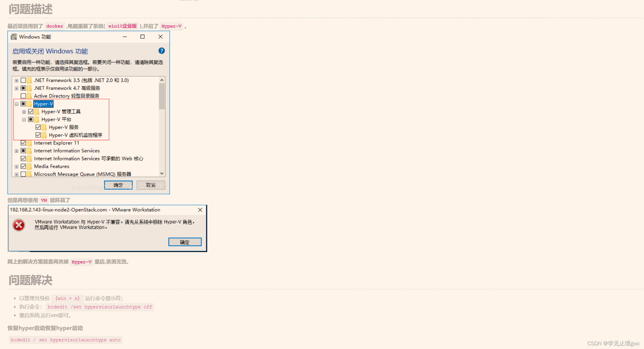The height and width of the screenshot is (349, 644).
Task: Click the 'VM' inline code text
Action: coord(44,200)
